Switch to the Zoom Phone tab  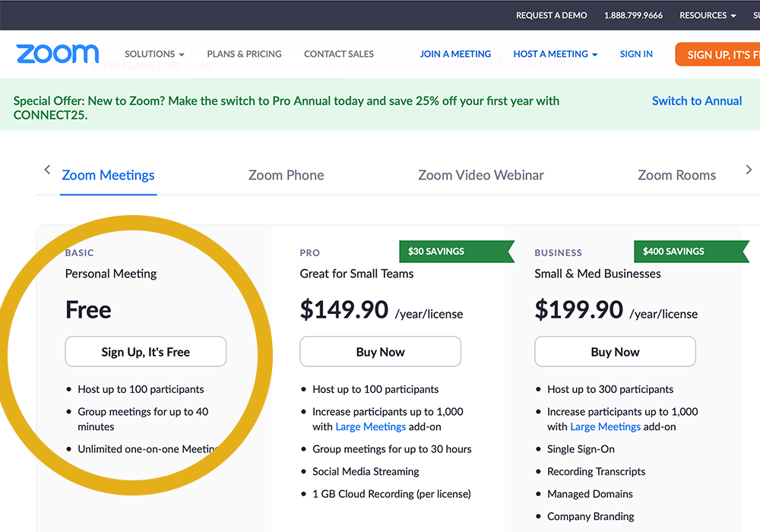286,175
